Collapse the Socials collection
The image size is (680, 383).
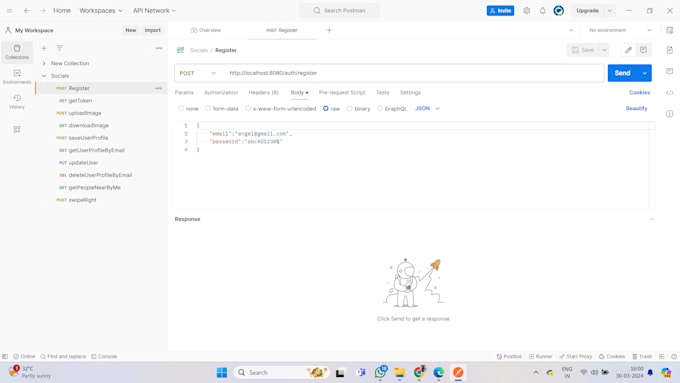[44, 76]
